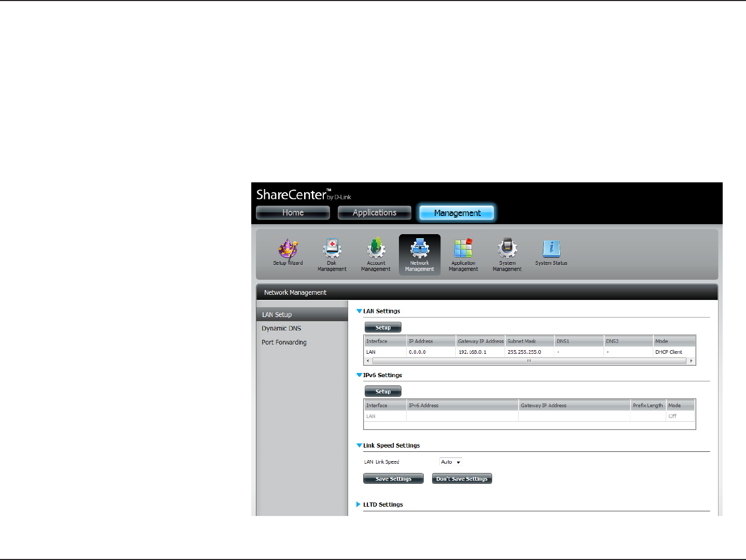Image resolution: width=746 pixels, height=560 pixels.
Task: Open System Management
Action: click(507, 255)
